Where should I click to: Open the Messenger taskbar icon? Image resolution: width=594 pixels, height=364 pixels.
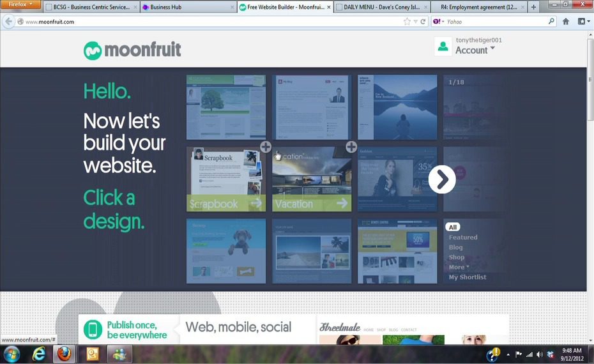click(x=119, y=354)
